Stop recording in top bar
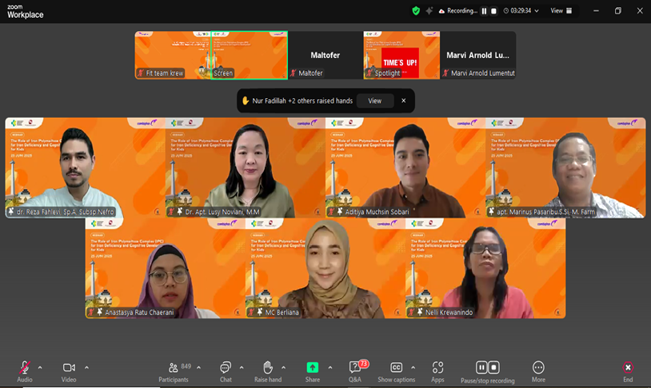651x388 pixels. pyautogui.click(x=494, y=11)
